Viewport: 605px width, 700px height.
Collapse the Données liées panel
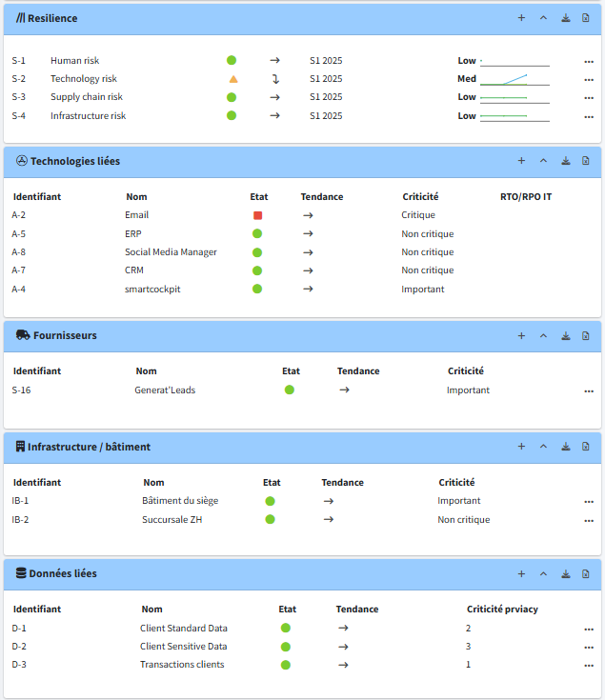click(543, 574)
